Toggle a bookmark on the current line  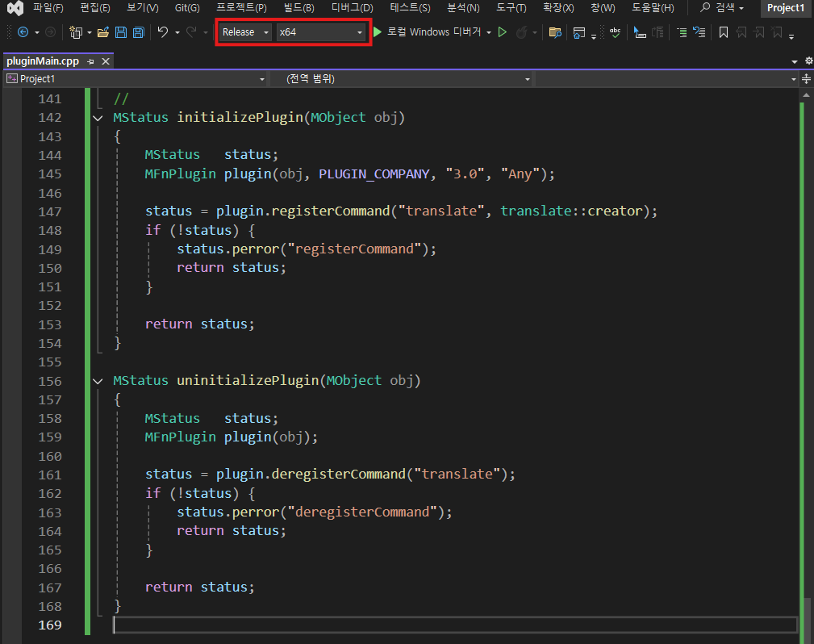click(723, 33)
